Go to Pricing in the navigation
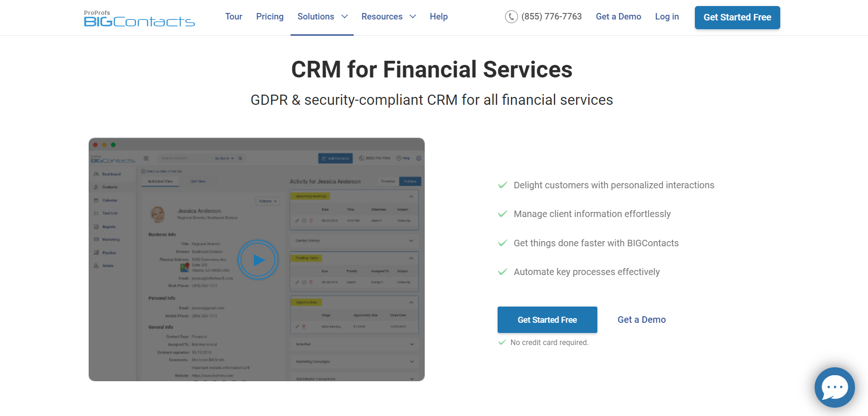This screenshot has height=416, width=868. pos(270,17)
